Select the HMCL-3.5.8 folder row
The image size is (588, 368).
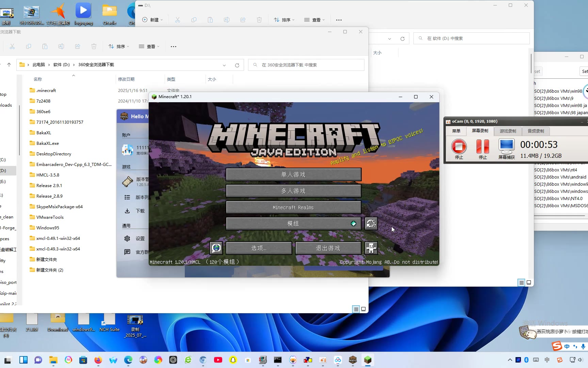coord(71,175)
